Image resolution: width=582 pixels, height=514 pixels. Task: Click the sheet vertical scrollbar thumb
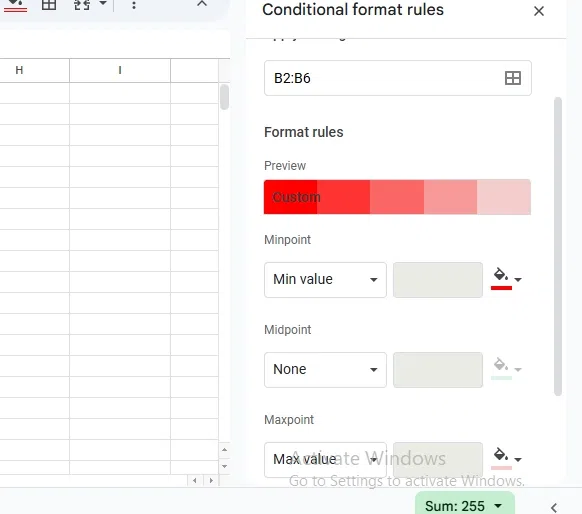point(224,97)
